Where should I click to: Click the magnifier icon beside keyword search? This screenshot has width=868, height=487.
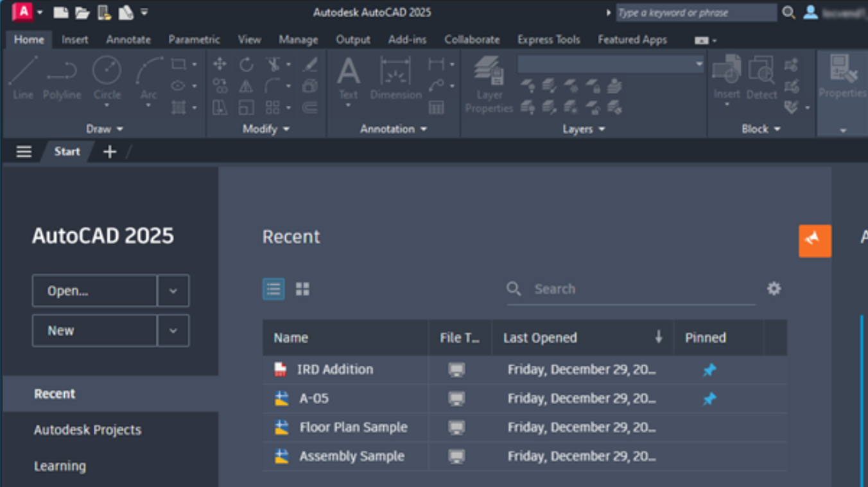click(x=789, y=12)
